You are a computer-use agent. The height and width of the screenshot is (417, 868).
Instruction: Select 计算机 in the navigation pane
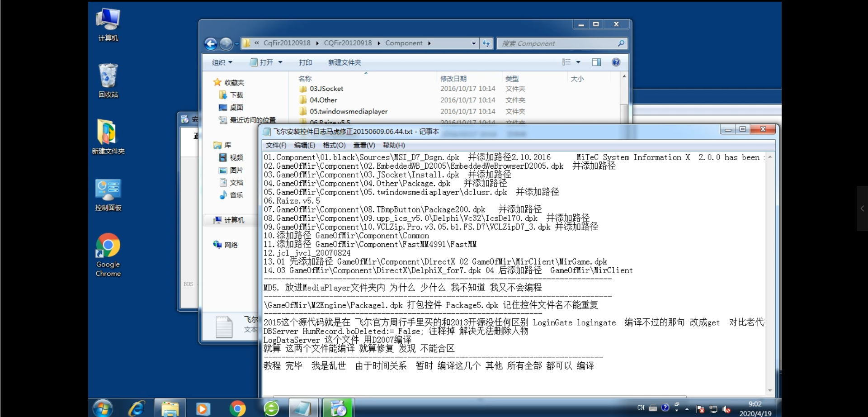coord(229,220)
